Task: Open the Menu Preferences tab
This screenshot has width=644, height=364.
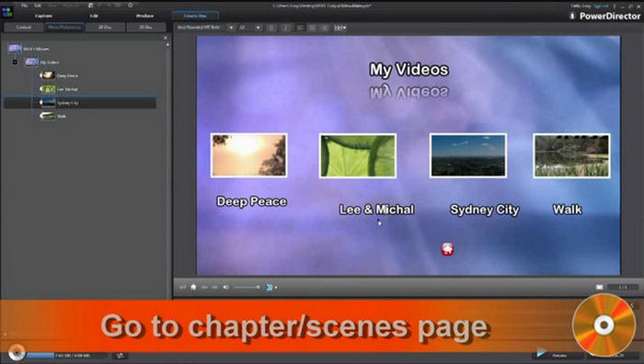Action: 64,27
